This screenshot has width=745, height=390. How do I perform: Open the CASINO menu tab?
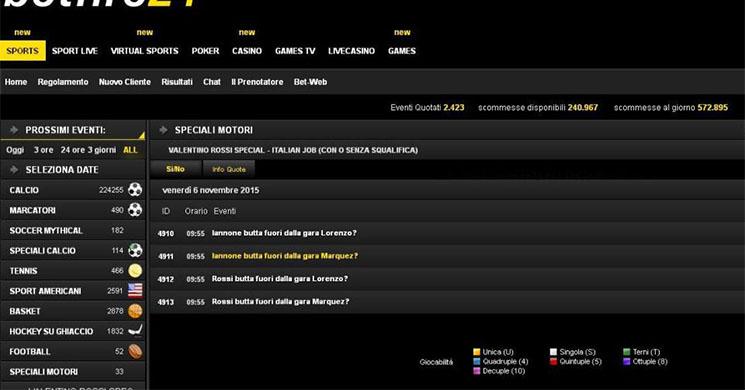tap(247, 51)
